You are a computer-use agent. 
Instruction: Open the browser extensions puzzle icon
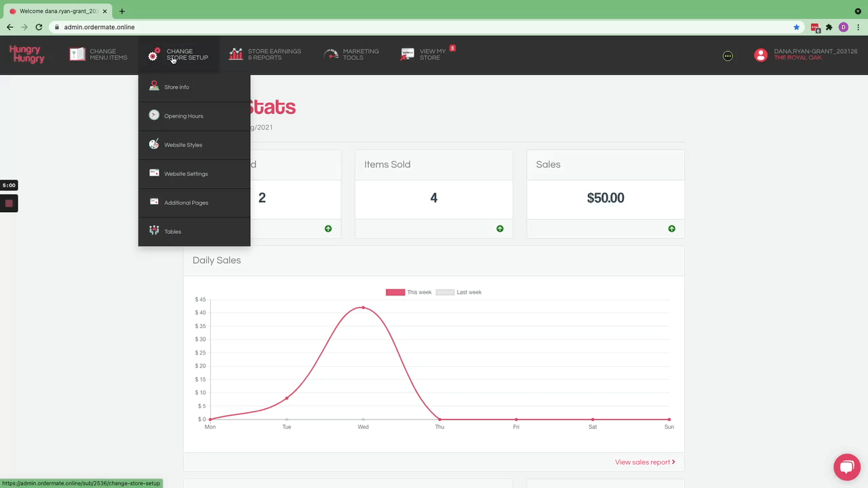(829, 27)
